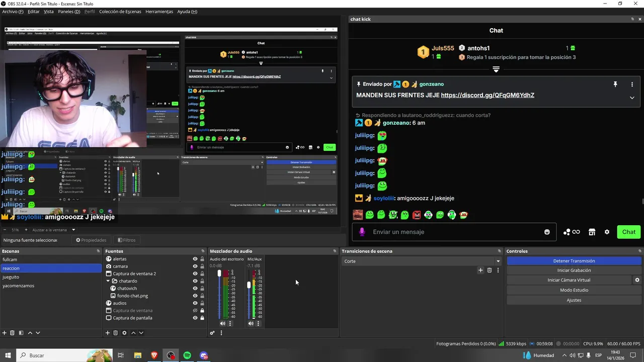Collapse the pinned message chevron
The image size is (644, 362).
tap(632, 98)
